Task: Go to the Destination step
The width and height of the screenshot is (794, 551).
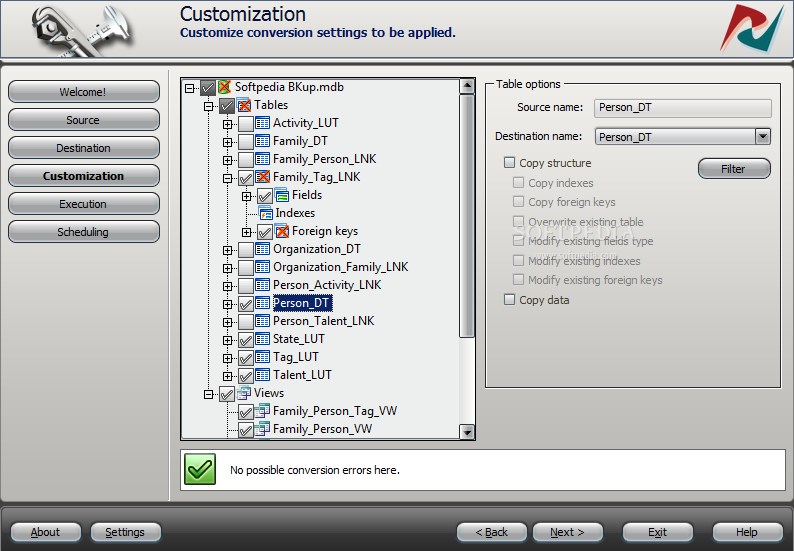Action: coord(84,148)
